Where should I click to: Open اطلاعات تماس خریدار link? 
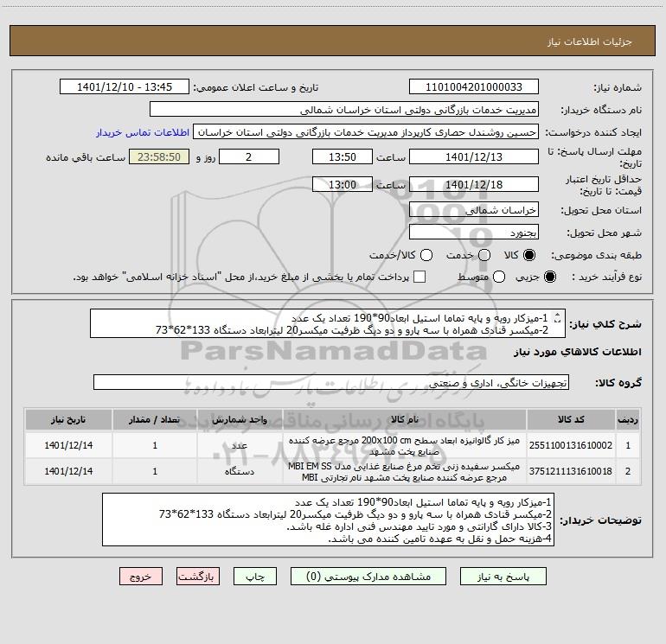click(x=143, y=132)
